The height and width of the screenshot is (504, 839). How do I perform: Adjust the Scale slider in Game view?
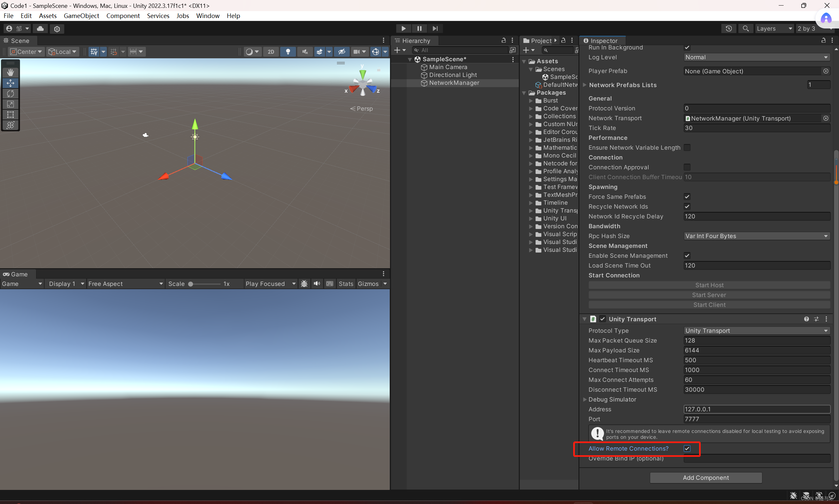click(x=191, y=284)
